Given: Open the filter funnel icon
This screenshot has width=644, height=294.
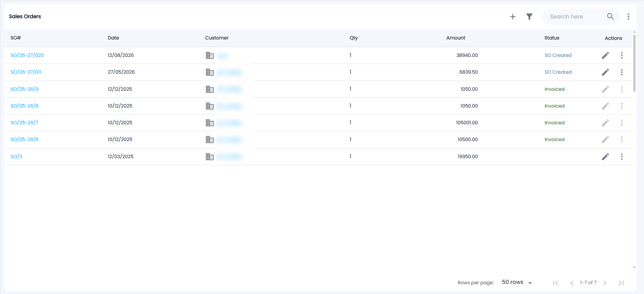Looking at the screenshot, I should click(x=529, y=16).
